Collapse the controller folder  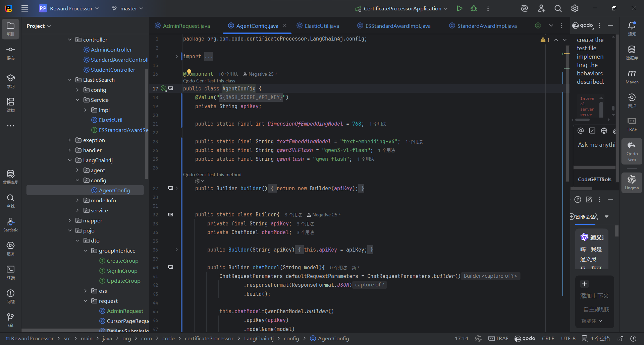(70, 40)
